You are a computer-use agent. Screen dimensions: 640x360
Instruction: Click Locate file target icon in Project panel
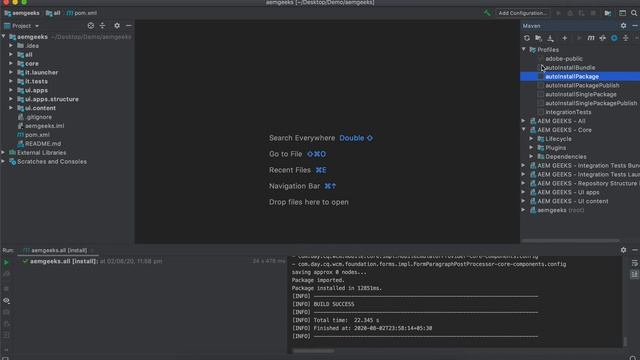[91, 26]
